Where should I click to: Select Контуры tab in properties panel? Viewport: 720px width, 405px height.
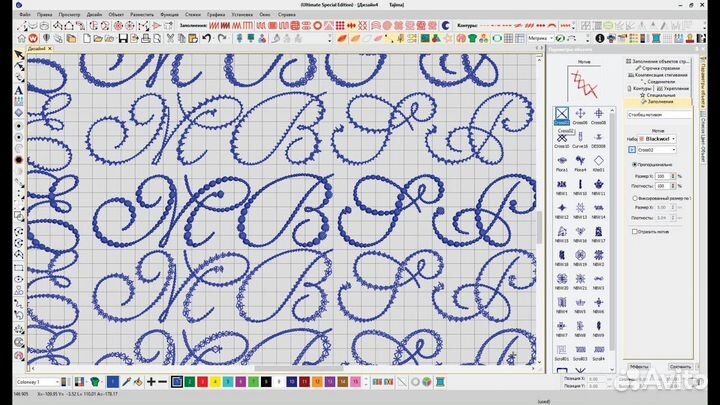click(x=640, y=88)
